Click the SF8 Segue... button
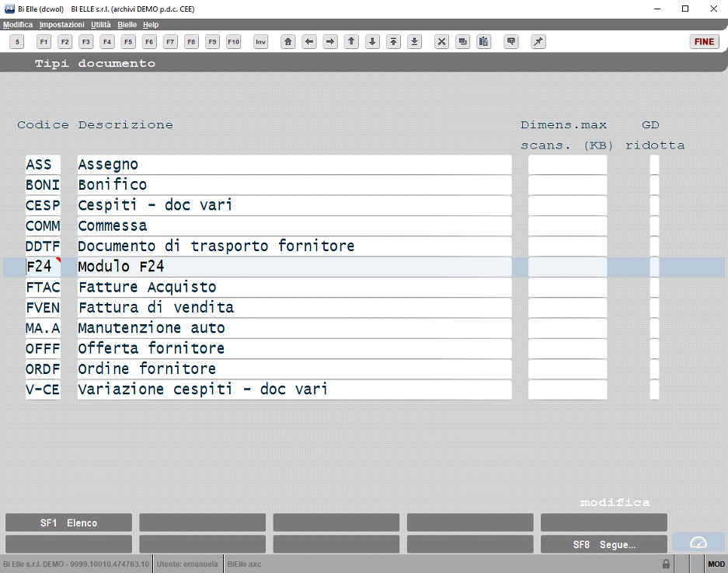This screenshot has height=573, width=728. 604,545
